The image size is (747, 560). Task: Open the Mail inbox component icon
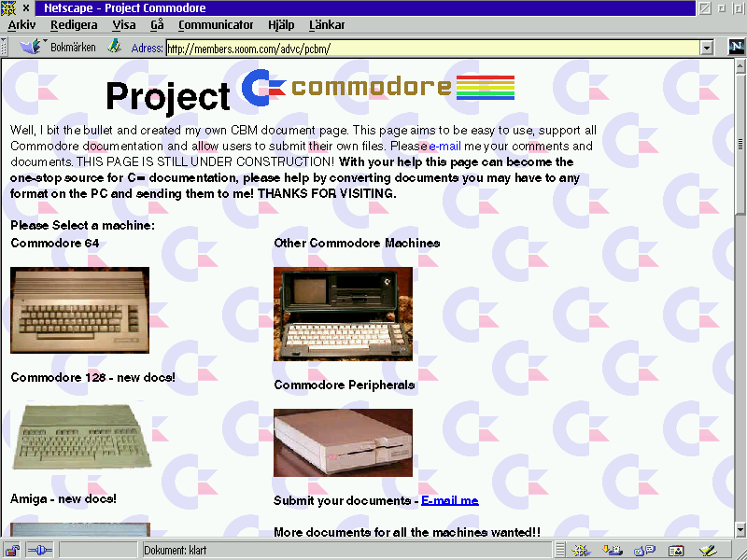(613, 551)
